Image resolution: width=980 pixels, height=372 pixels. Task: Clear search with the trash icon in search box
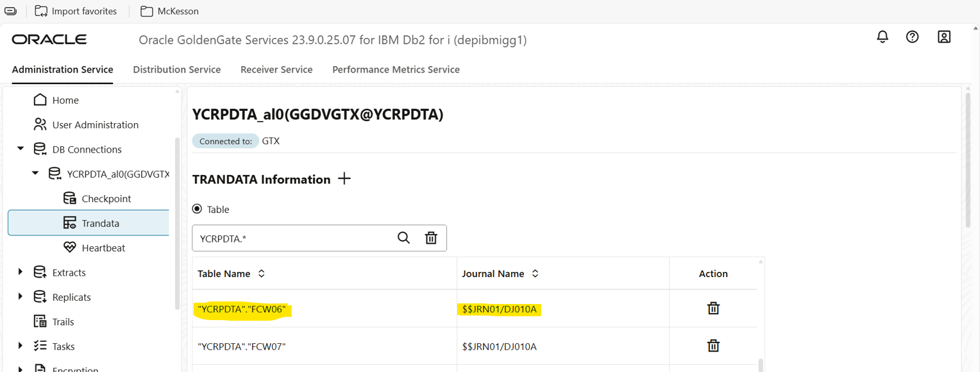[x=431, y=238]
